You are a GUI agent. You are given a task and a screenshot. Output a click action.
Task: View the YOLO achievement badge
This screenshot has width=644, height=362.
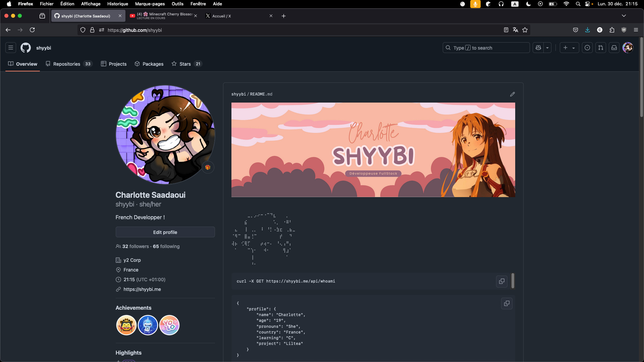169,325
